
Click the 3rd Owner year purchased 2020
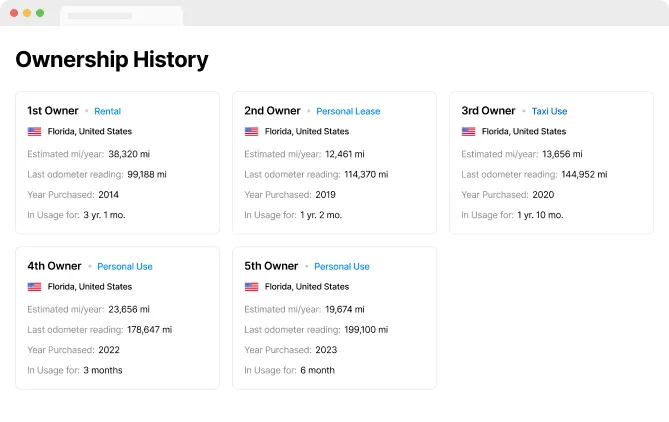point(544,195)
